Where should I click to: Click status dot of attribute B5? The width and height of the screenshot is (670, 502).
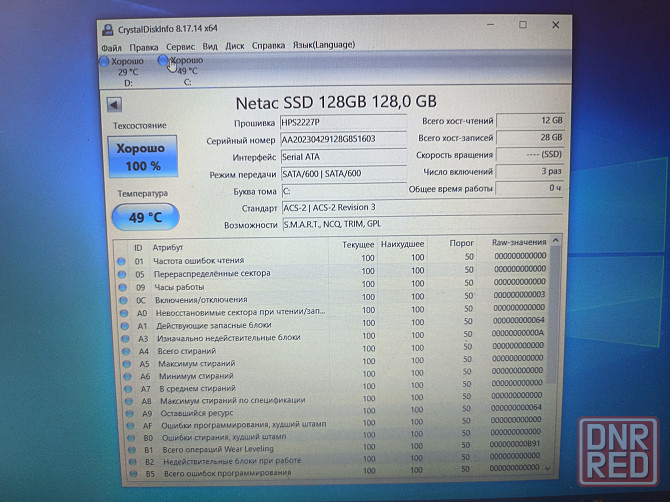(x=133, y=474)
